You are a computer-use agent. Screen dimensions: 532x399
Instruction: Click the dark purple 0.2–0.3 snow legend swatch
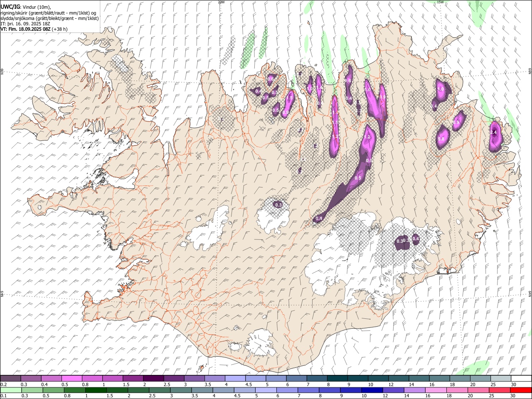tap(10, 379)
